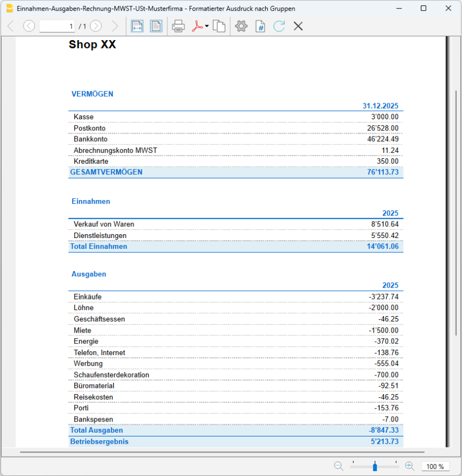Click 'Dienstleistungen' row label

point(100,235)
